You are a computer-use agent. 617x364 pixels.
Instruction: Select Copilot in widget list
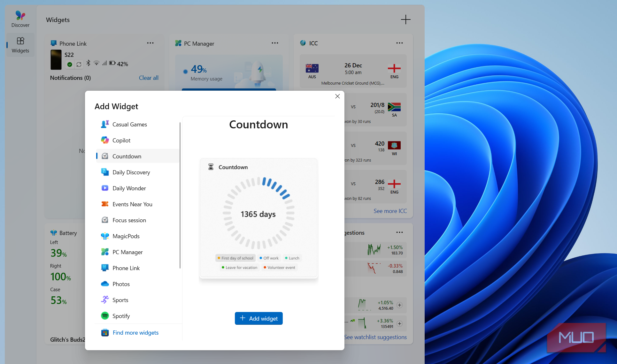(x=138, y=140)
